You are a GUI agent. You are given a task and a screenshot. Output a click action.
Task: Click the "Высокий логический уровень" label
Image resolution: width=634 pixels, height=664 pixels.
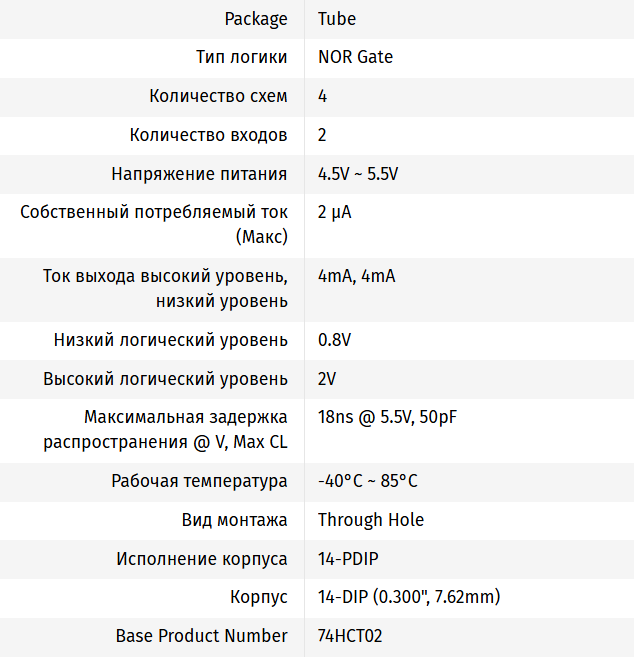pyautogui.click(x=165, y=380)
